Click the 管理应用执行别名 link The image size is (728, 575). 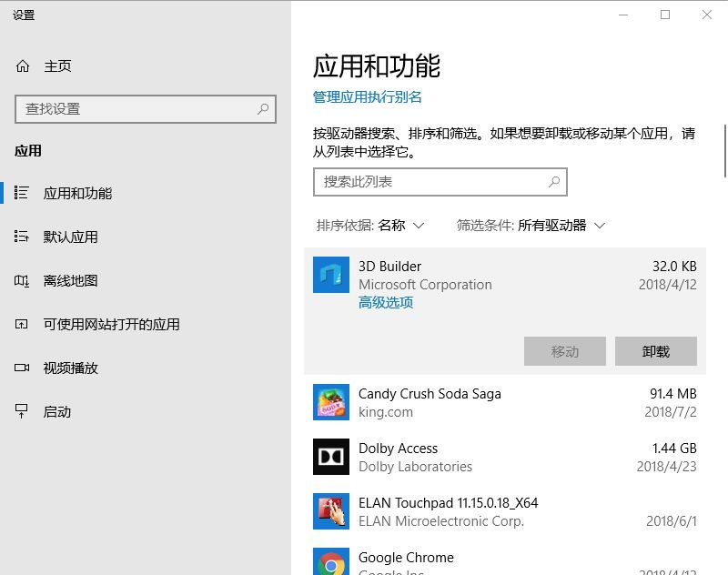(x=368, y=97)
